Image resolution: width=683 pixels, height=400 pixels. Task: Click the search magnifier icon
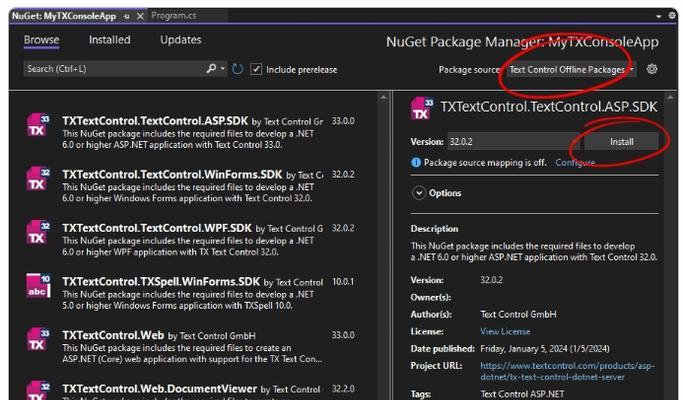(211, 68)
